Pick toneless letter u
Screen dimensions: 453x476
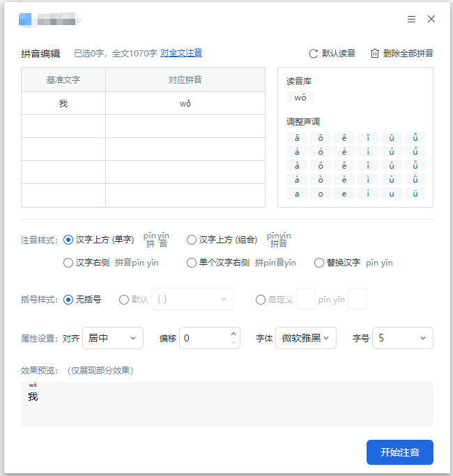[392, 193]
